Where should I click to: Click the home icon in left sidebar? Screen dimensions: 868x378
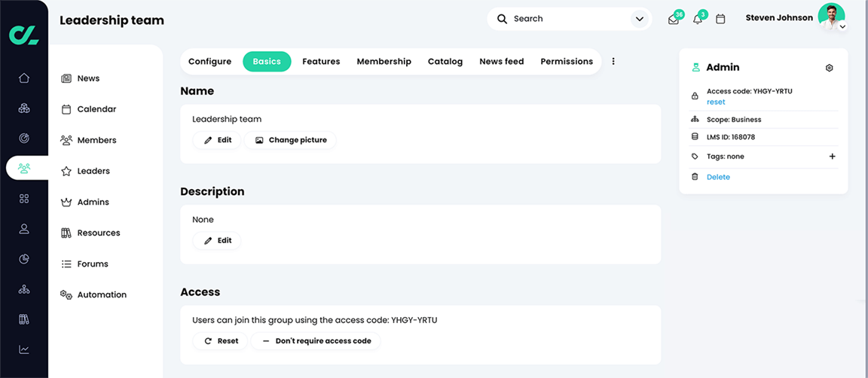[x=24, y=78]
